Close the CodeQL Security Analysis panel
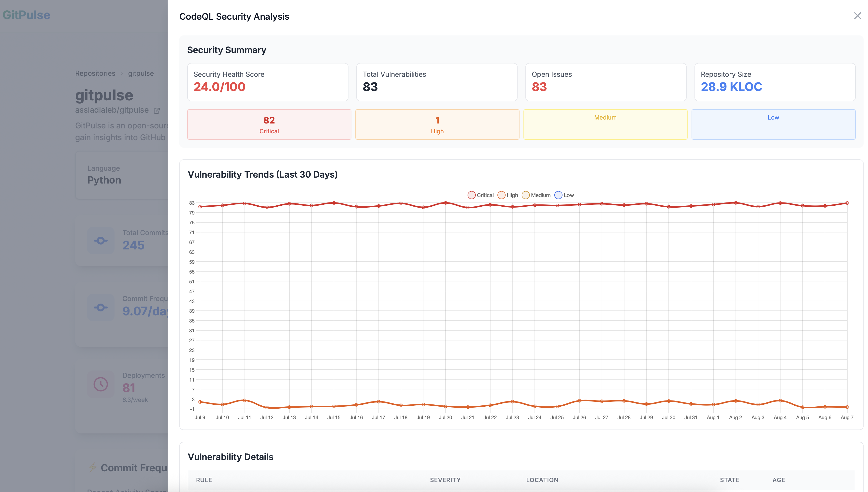 click(857, 16)
